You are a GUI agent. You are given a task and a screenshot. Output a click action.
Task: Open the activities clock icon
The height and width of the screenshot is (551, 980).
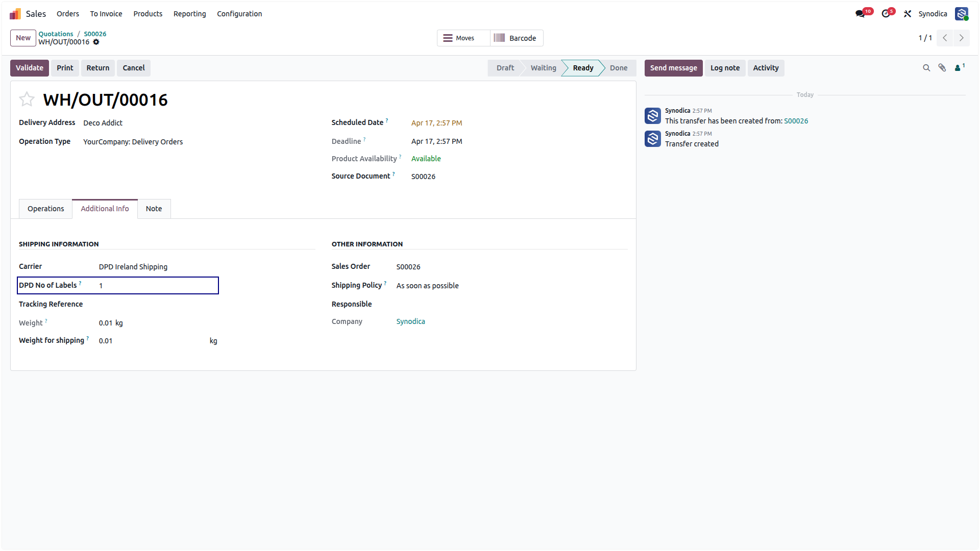[886, 14]
